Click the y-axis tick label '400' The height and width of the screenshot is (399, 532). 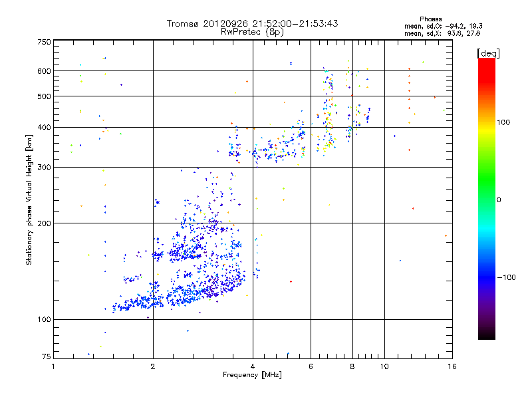coord(44,127)
